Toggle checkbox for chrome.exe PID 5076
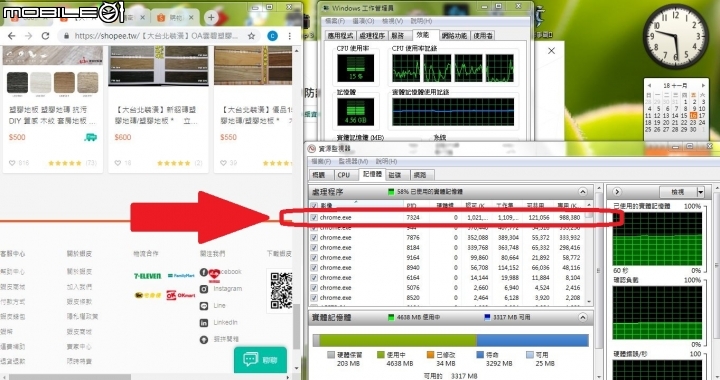This screenshot has height=380, width=720. (x=314, y=288)
